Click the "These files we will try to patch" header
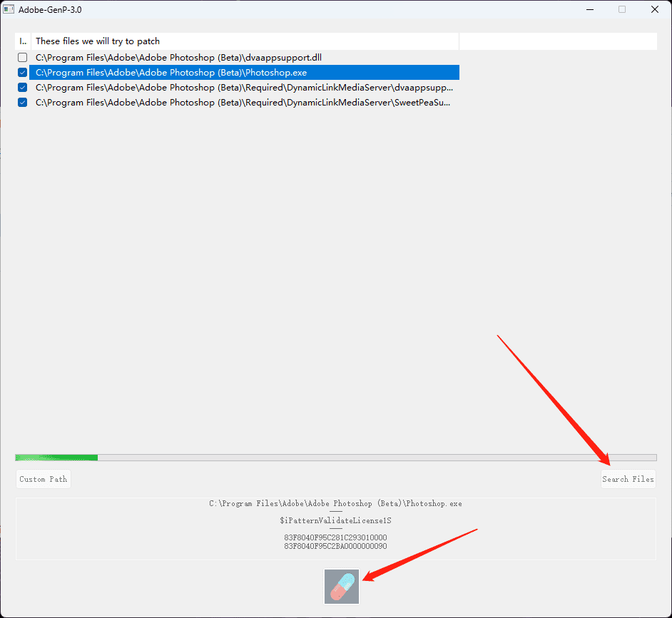Image resolution: width=672 pixels, height=618 pixels. tap(98, 41)
